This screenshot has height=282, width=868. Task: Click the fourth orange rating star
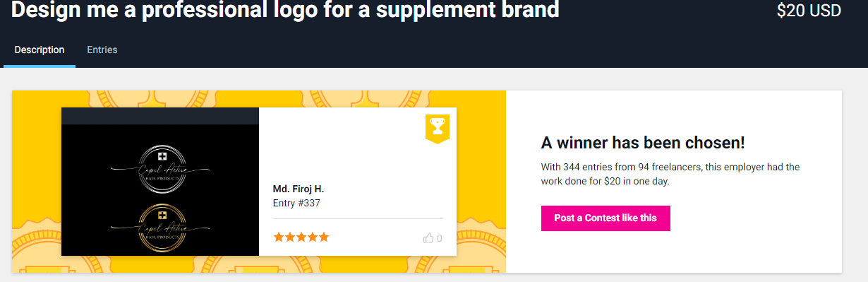click(x=313, y=237)
